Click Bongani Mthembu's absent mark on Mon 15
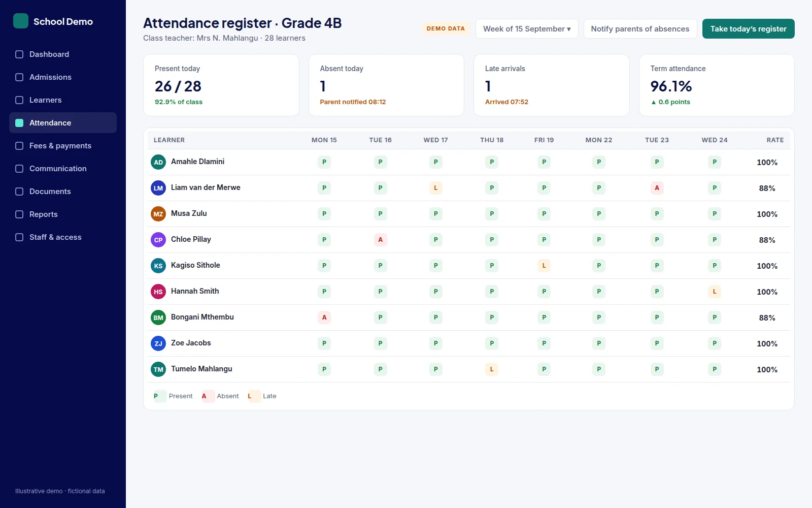The image size is (812, 508). [324, 317]
